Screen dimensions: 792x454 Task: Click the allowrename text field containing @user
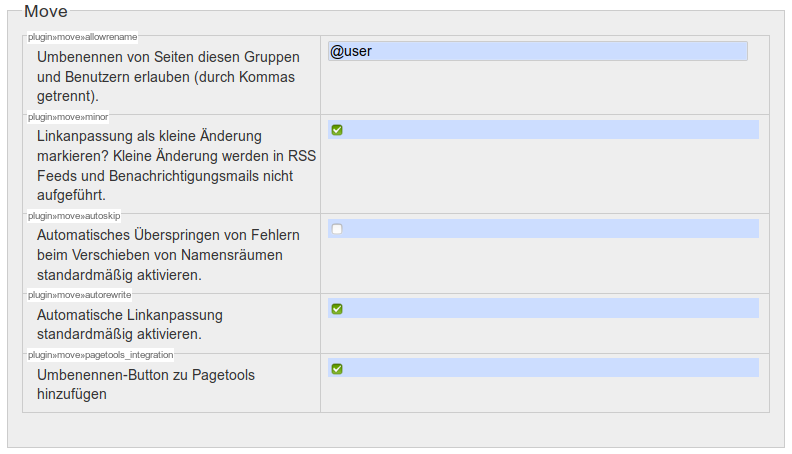[537, 51]
